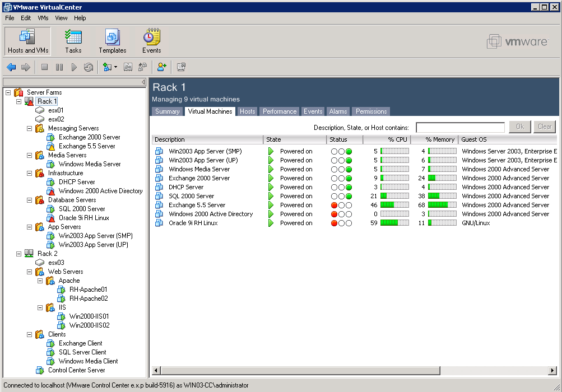Image resolution: width=562 pixels, height=392 pixels.
Task: Switch to the Summary tab
Action: [x=168, y=111]
